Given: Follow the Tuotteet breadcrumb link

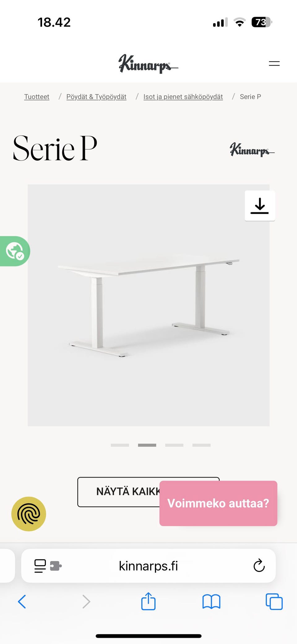Looking at the screenshot, I should tap(37, 97).
